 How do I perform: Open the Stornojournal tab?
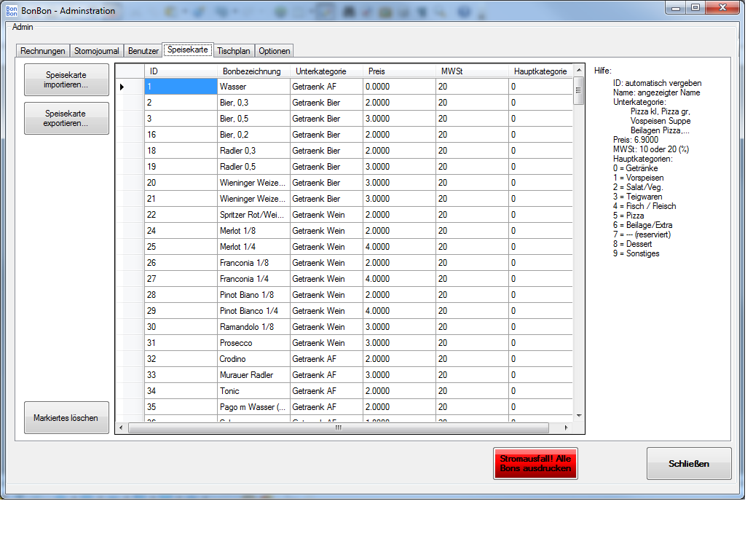point(96,51)
